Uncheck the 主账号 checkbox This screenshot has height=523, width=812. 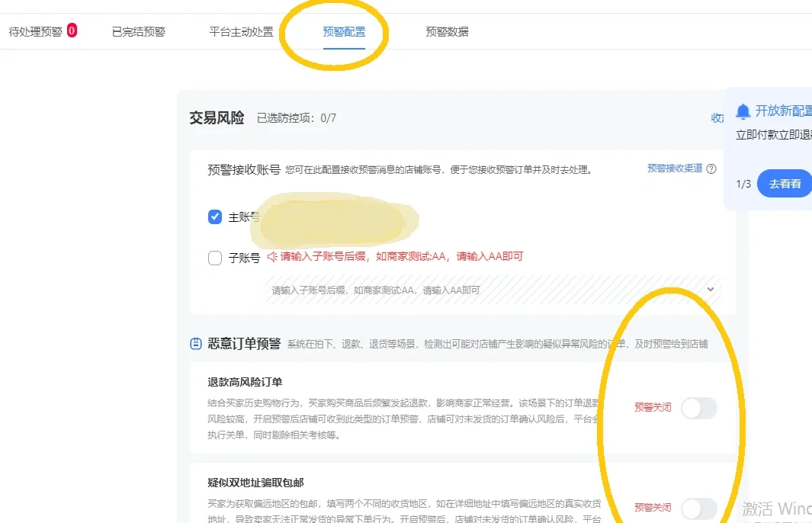215,217
